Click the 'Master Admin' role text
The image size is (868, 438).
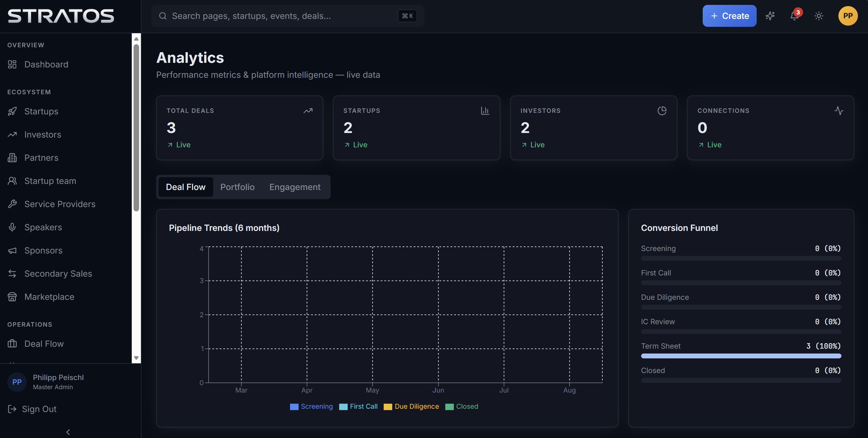tap(53, 387)
